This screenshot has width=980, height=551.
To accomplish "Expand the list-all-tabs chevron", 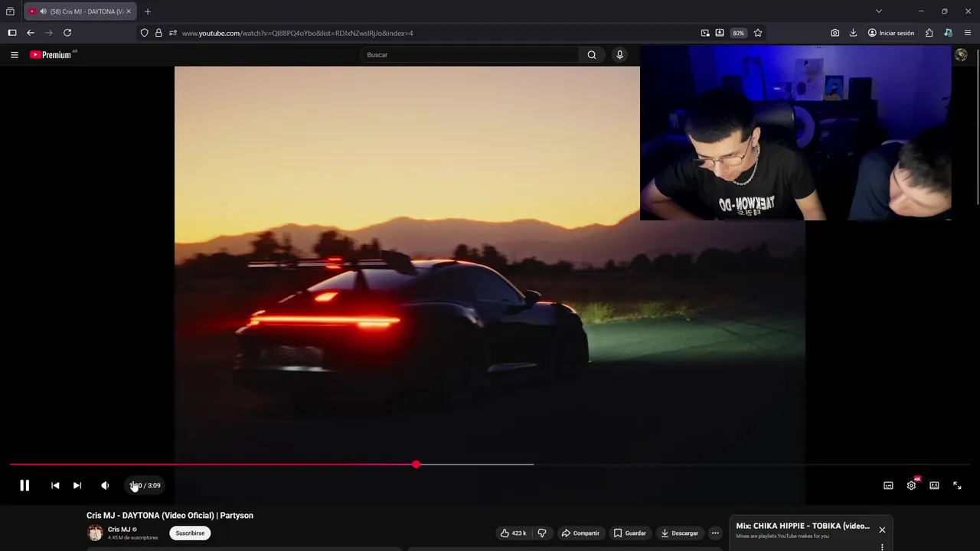I will (878, 11).
